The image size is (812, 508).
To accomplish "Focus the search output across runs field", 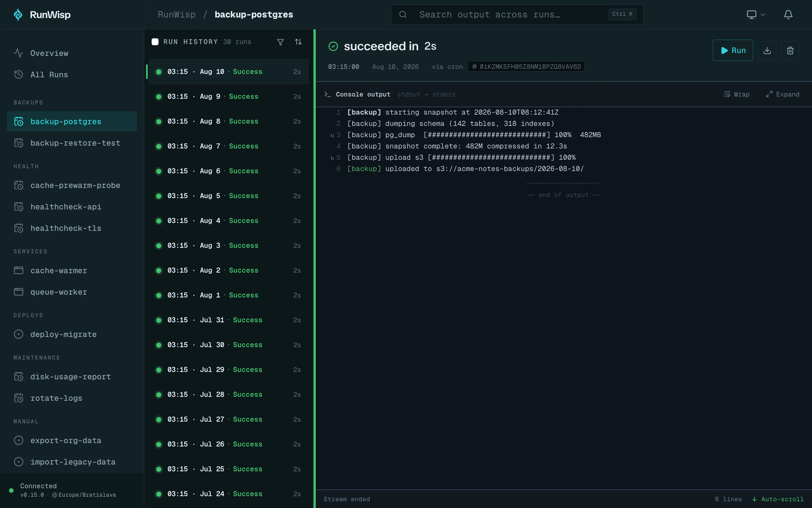I will [x=517, y=14].
